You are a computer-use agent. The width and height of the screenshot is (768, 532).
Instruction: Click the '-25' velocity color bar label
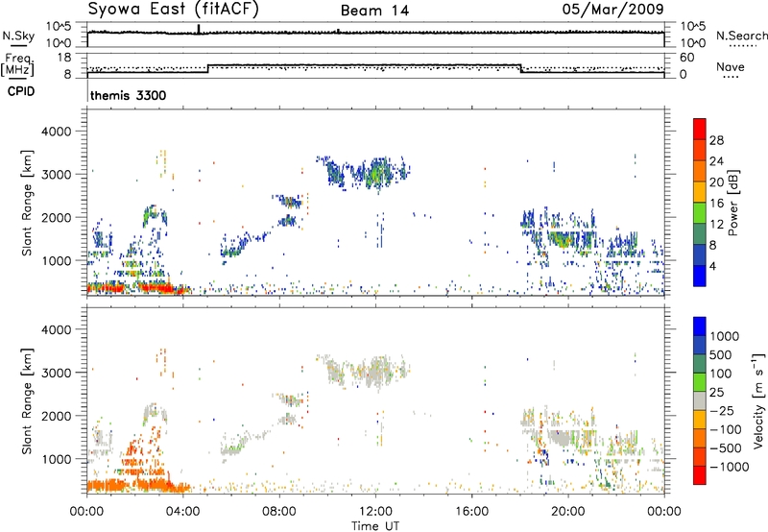[721, 411]
